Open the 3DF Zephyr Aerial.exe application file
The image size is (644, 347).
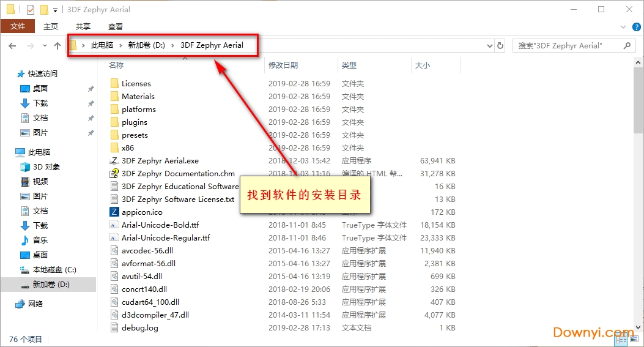[160, 161]
